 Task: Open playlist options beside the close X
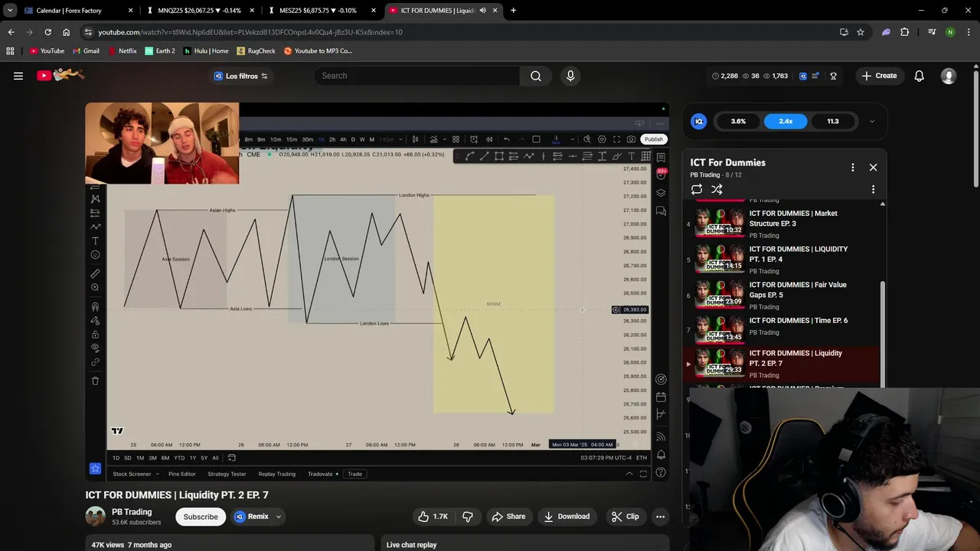(x=853, y=167)
